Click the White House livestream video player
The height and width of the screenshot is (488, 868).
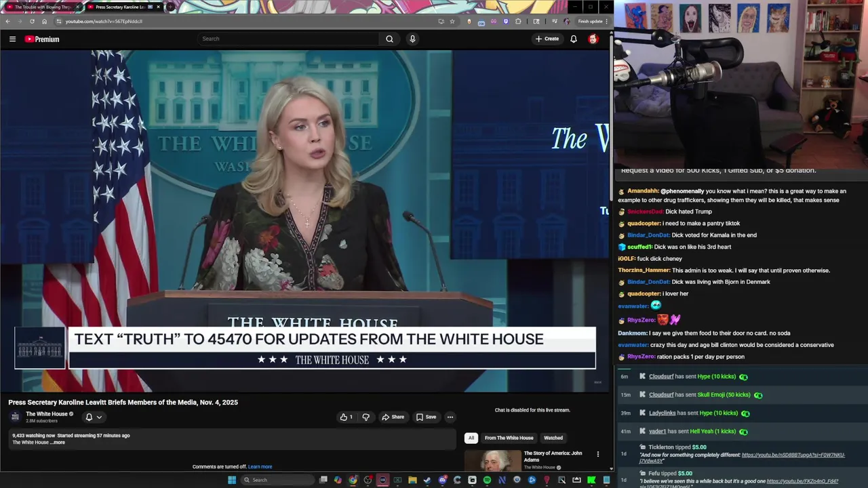[305, 220]
